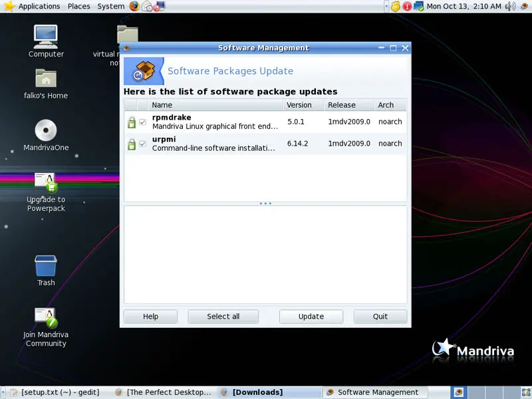532x399 pixels.
Task: Maximize the Software Management window
Action: [393, 48]
